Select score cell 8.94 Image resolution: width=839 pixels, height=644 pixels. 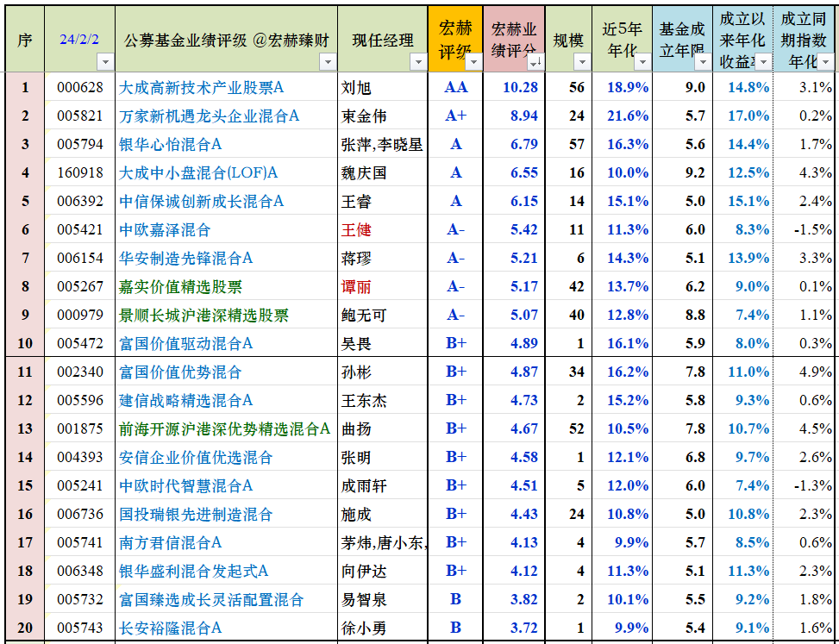514,116
